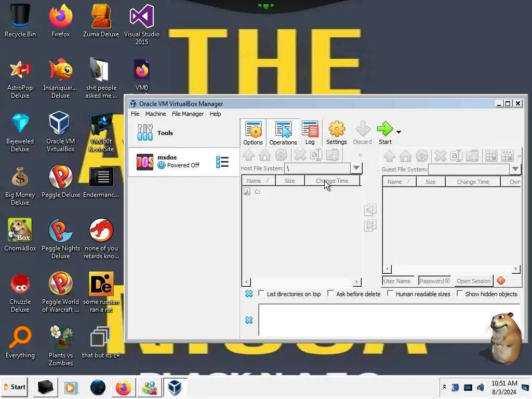Open the Help menu
Viewport: 532px width, 399px height.
[x=215, y=114]
